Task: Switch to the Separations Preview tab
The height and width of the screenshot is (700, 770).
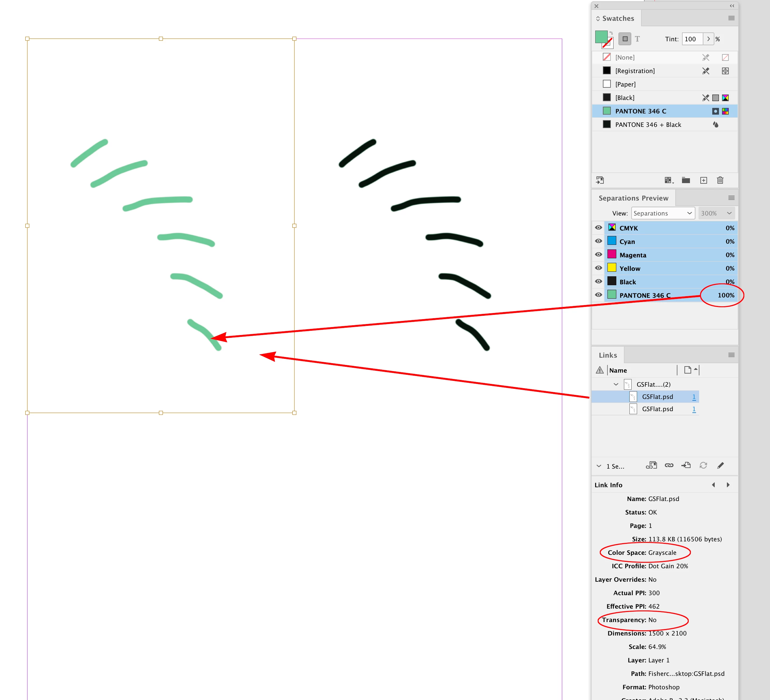Action: coord(633,198)
